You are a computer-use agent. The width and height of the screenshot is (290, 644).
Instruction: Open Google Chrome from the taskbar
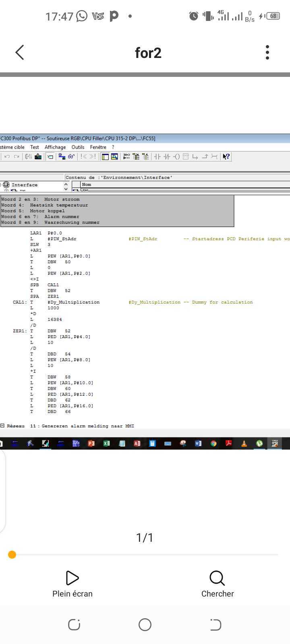(213, 443)
